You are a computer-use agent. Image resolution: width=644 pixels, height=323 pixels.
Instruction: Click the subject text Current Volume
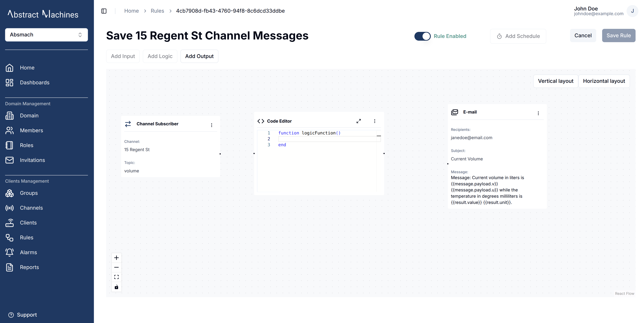467,159
